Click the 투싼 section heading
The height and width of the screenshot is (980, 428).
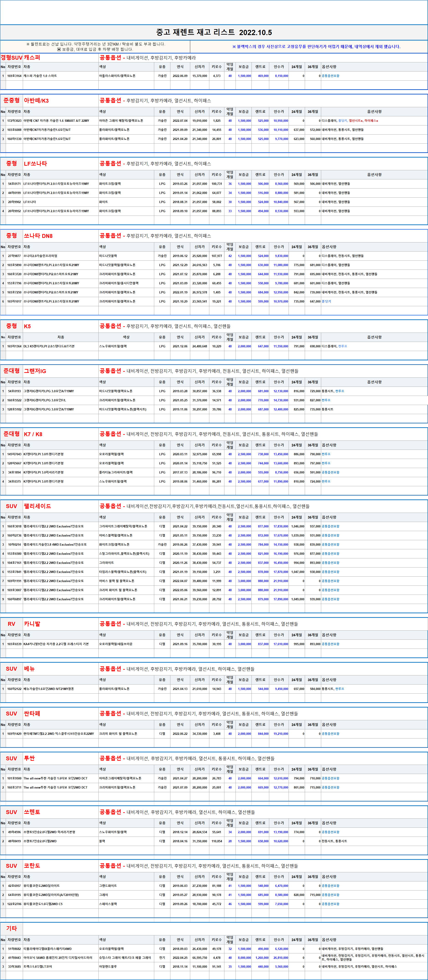[x=29, y=759]
